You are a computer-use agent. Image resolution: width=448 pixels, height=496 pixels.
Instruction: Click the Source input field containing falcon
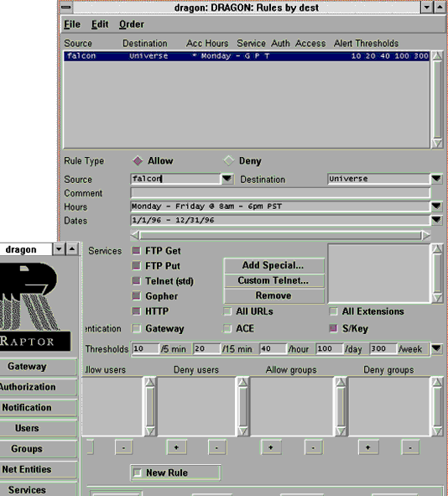click(x=175, y=179)
